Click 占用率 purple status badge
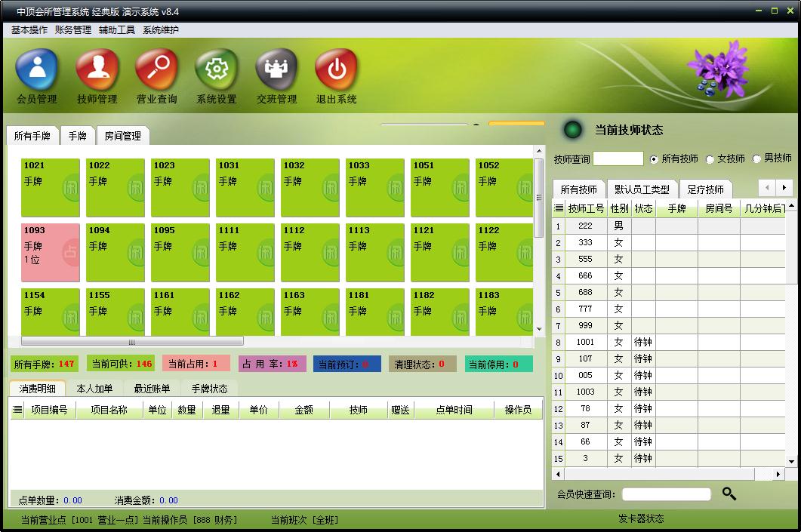The image size is (801, 532). (272, 364)
